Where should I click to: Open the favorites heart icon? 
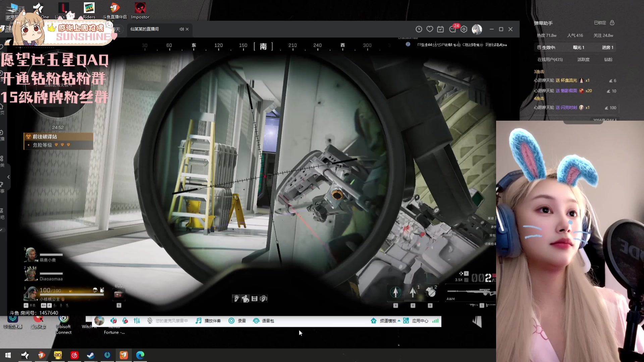[430, 29]
